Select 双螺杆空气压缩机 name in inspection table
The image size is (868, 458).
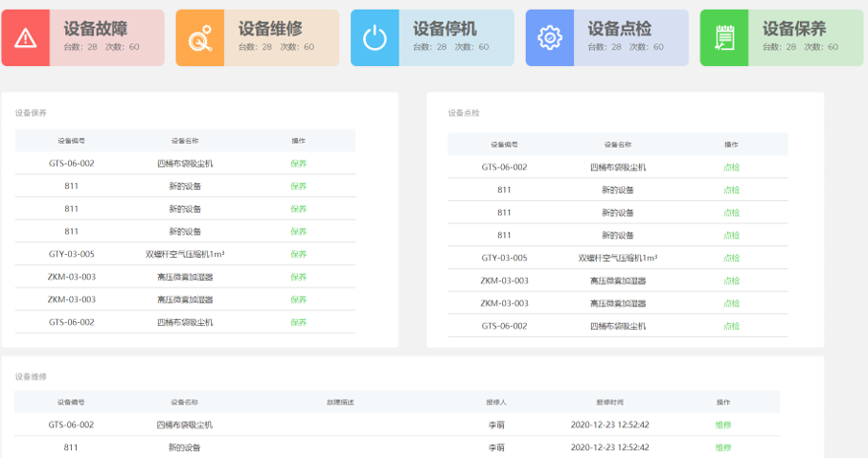[618, 258]
